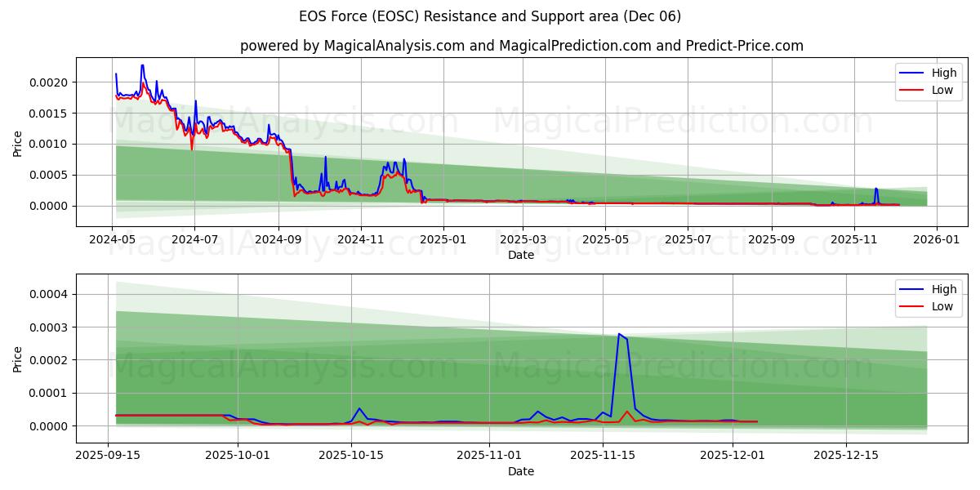980x490 pixels.
Task: Open the bottom chart legend box
Action: tap(930, 297)
